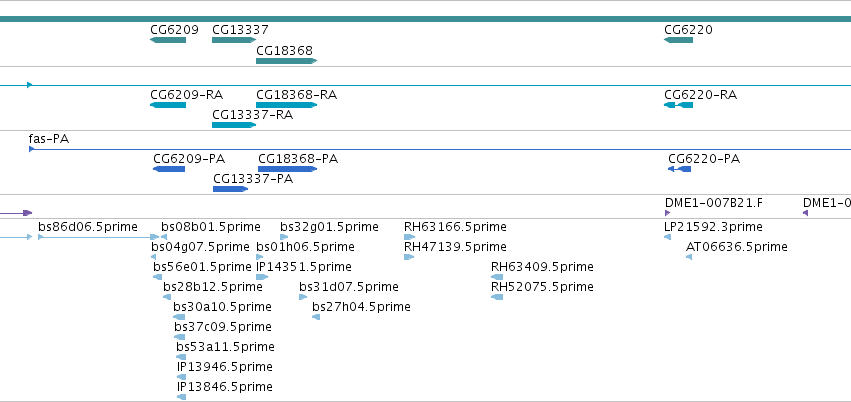Click the bs53a11.5prime EST arrow
851x402 pixels.
point(181,358)
